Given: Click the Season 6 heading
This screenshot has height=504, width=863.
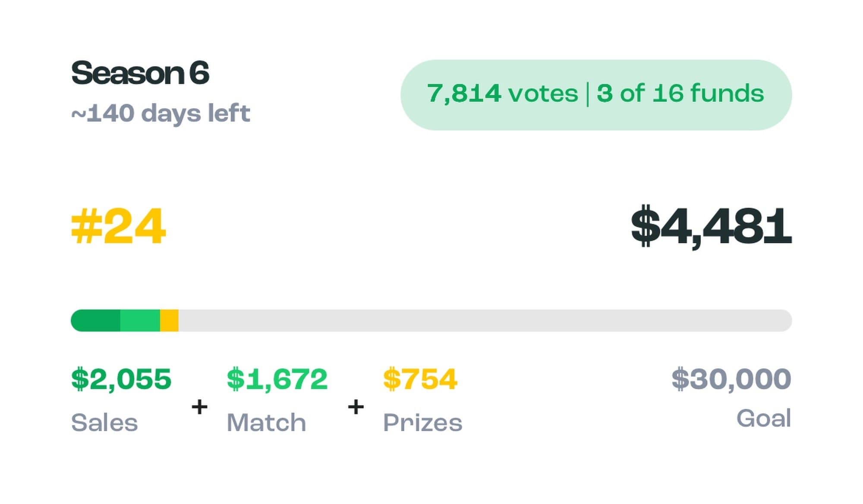Looking at the screenshot, I should pos(140,73).
